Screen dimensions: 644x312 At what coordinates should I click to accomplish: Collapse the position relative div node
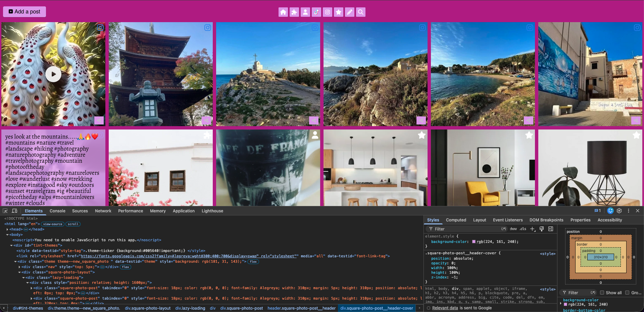28,283
